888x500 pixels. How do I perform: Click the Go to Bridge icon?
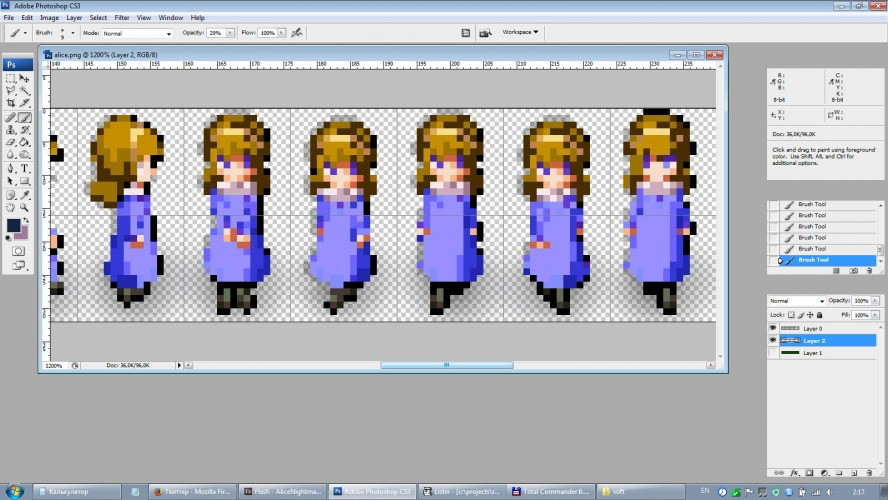click(x=485, y=33)
